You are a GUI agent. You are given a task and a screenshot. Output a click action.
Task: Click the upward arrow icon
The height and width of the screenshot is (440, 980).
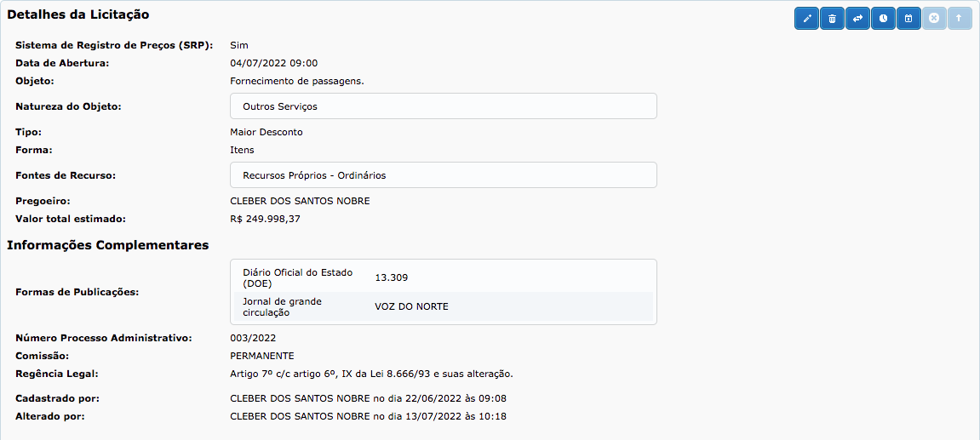coord(959,18)
